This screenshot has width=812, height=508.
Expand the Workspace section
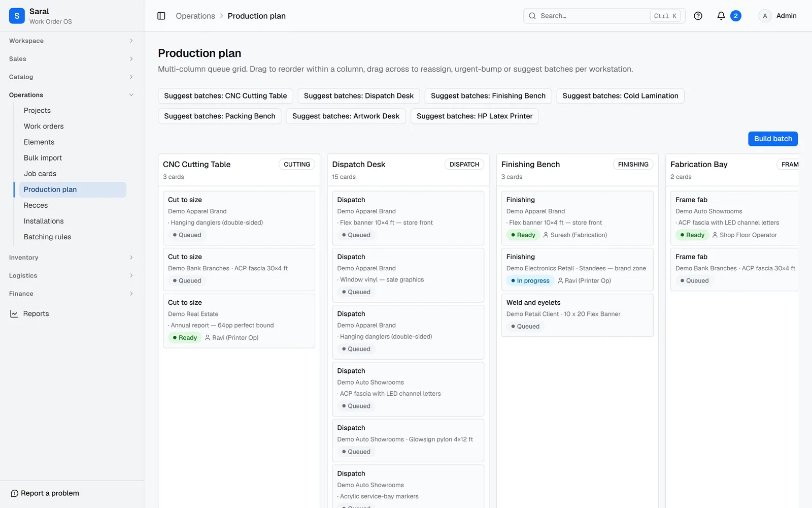[x=71, y=41]
